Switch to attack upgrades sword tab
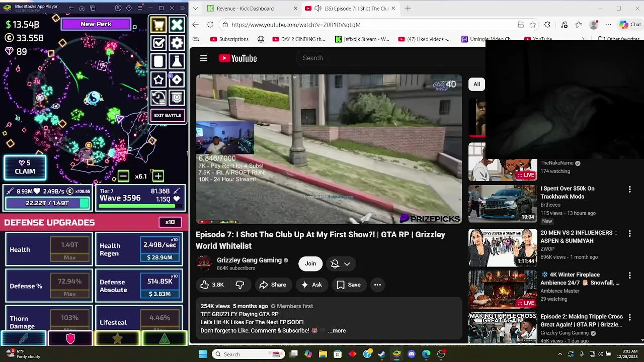This screenshot has width=644, height=362. coord(23,339)
